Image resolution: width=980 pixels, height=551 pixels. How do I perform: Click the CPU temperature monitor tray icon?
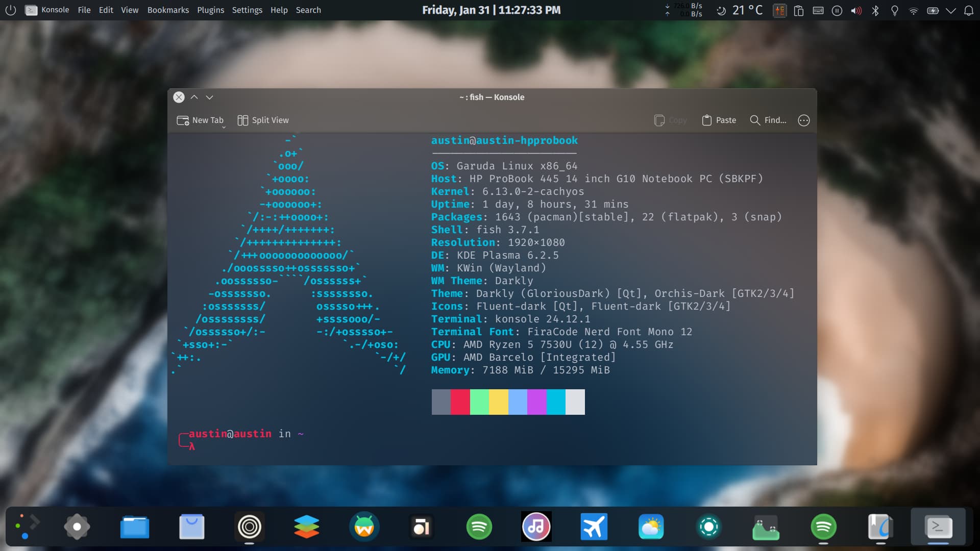779,10
